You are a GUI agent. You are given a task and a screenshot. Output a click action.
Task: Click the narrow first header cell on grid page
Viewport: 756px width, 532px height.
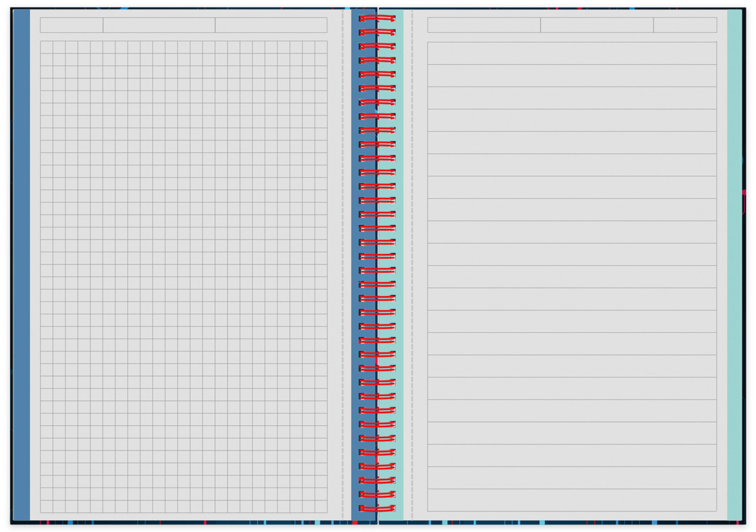tap(72, 25)
